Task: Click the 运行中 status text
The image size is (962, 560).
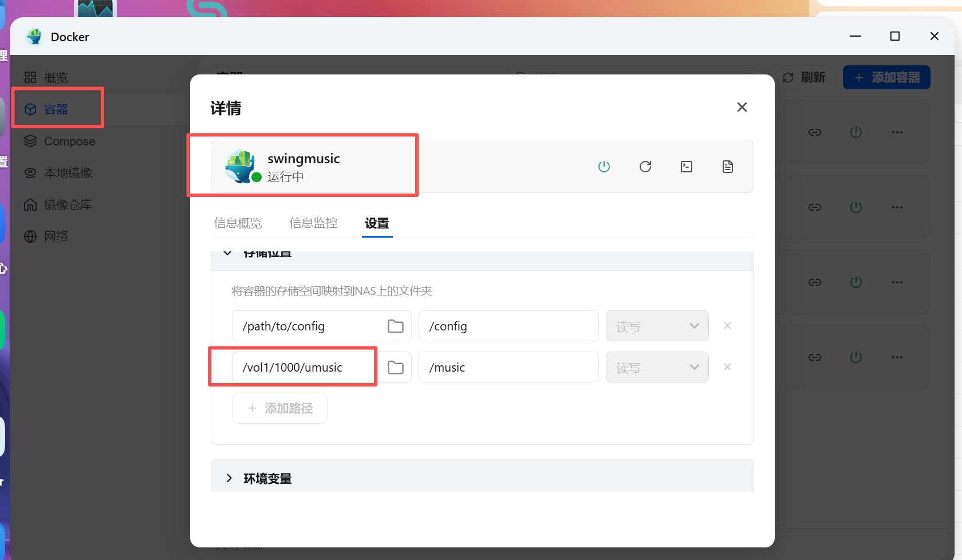Action: 286,177
